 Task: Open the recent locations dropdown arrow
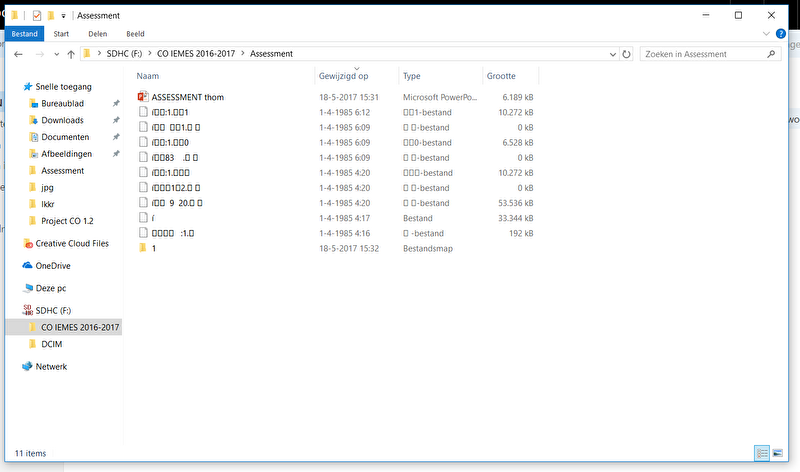(x=55, y=53)
